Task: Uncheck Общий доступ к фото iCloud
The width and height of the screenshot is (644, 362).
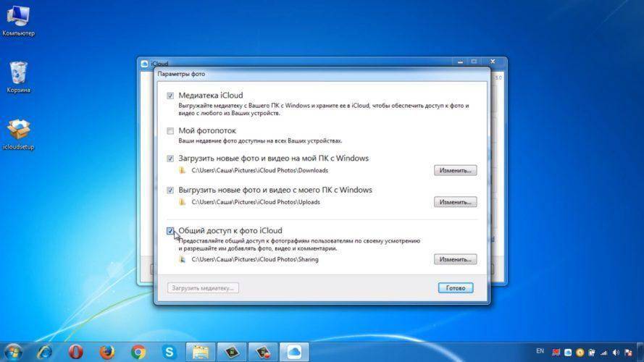Action: point(170,231)
